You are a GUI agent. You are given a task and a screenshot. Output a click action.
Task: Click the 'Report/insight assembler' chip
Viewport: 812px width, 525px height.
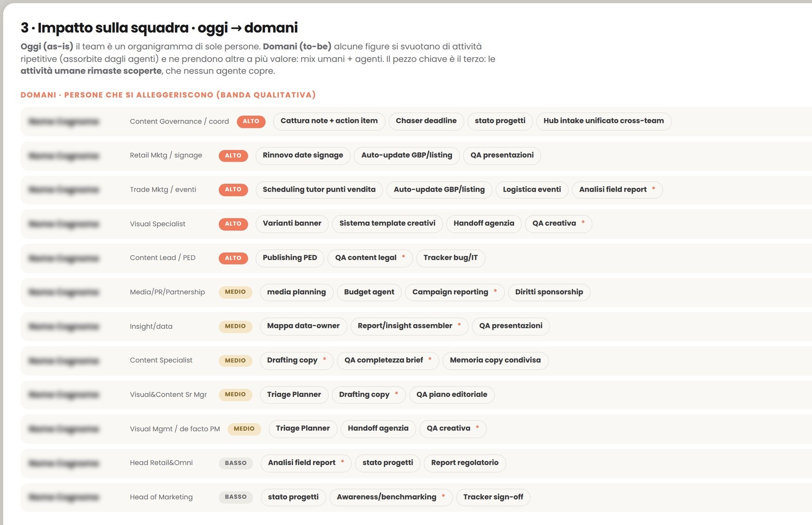tap(409, 327)
